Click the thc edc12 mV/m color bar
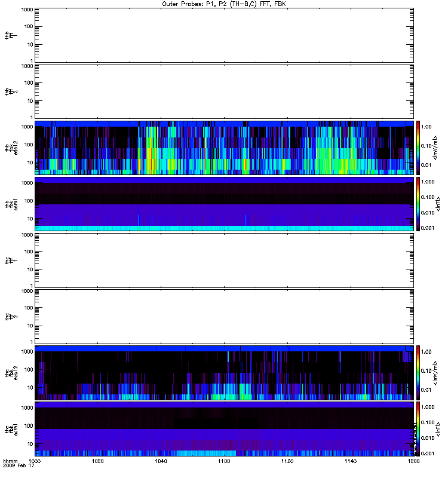 (x=419, y=372)
